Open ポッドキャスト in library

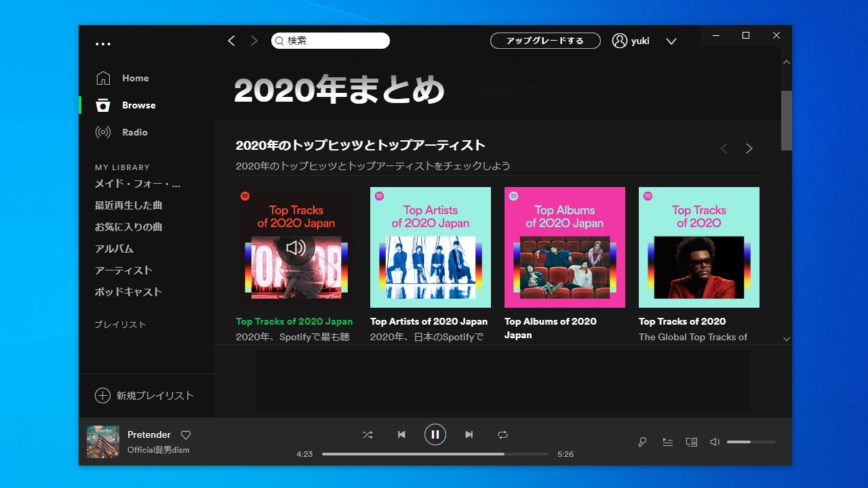[128, 292]
